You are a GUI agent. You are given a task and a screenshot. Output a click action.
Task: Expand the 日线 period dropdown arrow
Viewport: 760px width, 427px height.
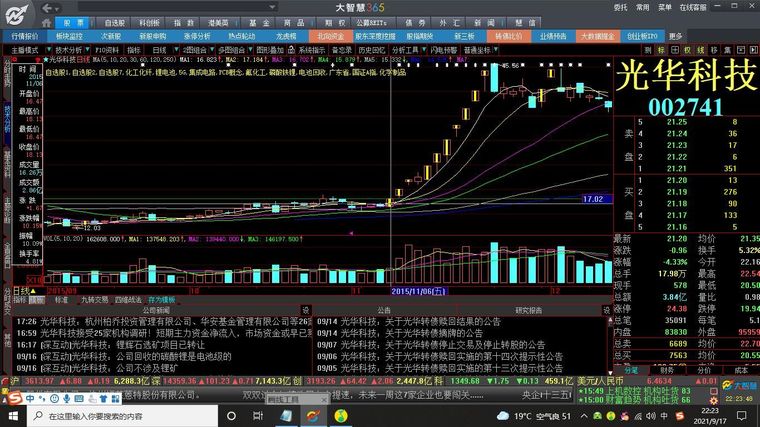point(176,49)
